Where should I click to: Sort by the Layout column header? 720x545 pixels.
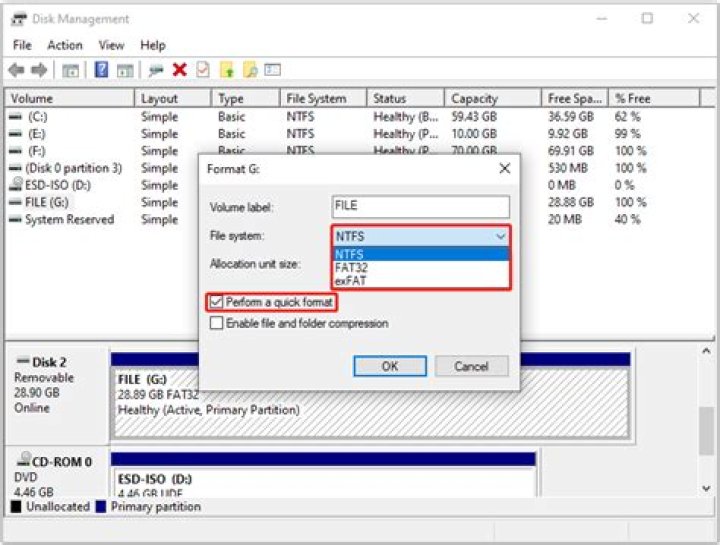173,98
